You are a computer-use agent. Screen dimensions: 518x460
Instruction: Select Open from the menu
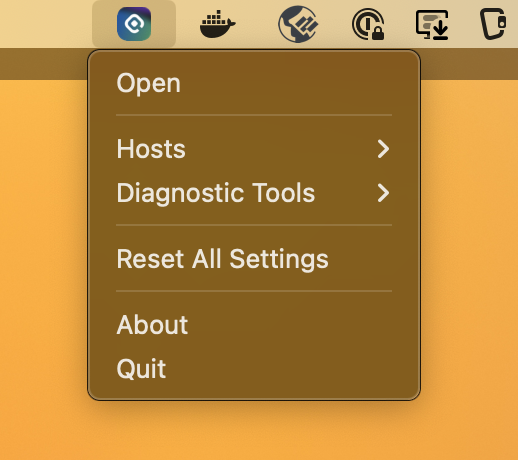tap(254, 83)
